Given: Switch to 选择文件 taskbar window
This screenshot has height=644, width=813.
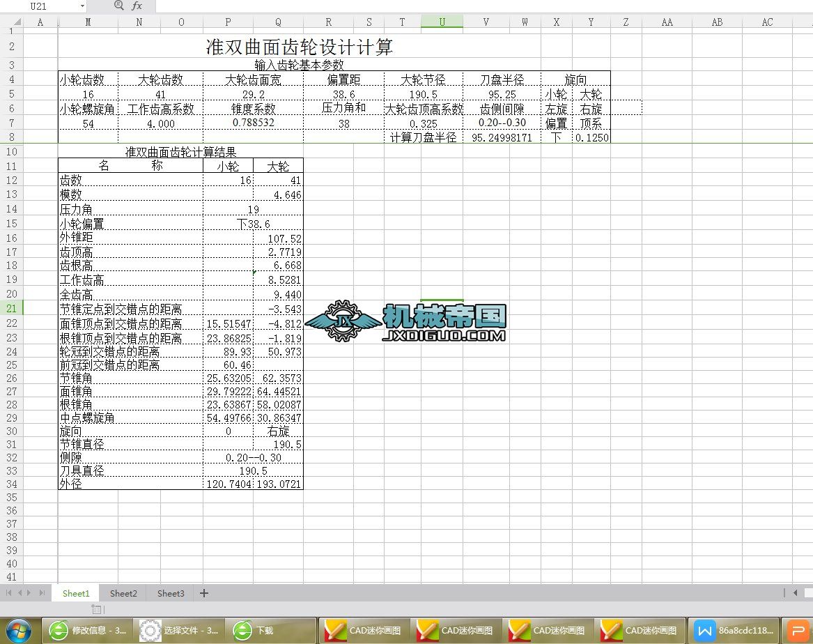Looking at the screenshot, I should [x=180, y=631].
